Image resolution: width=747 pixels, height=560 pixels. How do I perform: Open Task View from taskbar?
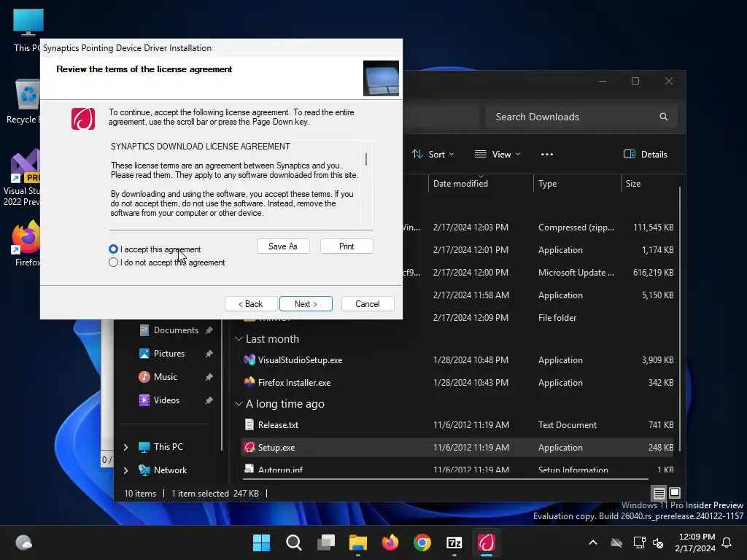tap(326, 542)
